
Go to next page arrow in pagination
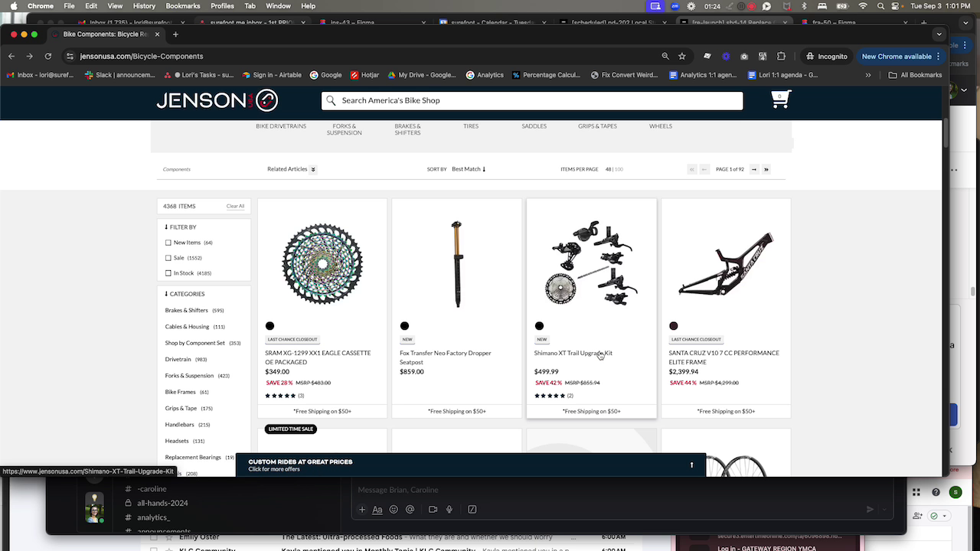[754, 169]
